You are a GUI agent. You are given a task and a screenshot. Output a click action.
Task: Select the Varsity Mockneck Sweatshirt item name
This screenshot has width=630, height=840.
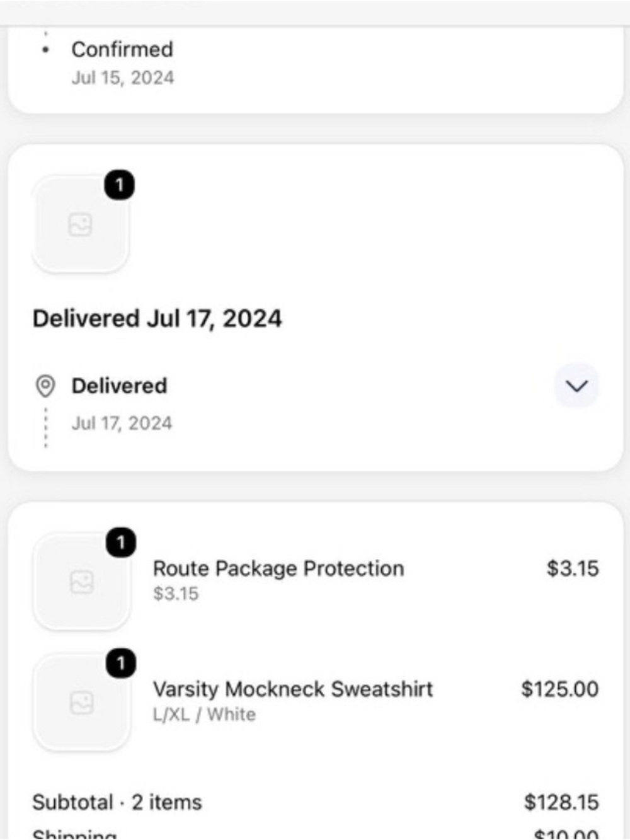click(x=293, y=689)
